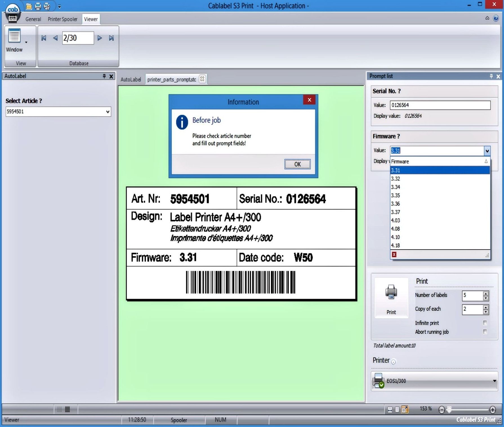
Task: Click zoom out minus icon
Action: (x=441, y=410)
